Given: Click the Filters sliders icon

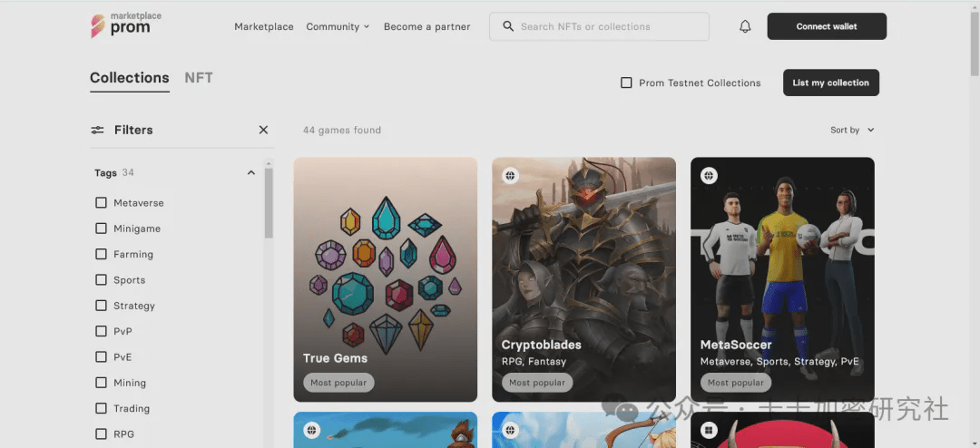Looking at the screenshot, I should pos(97,130).
